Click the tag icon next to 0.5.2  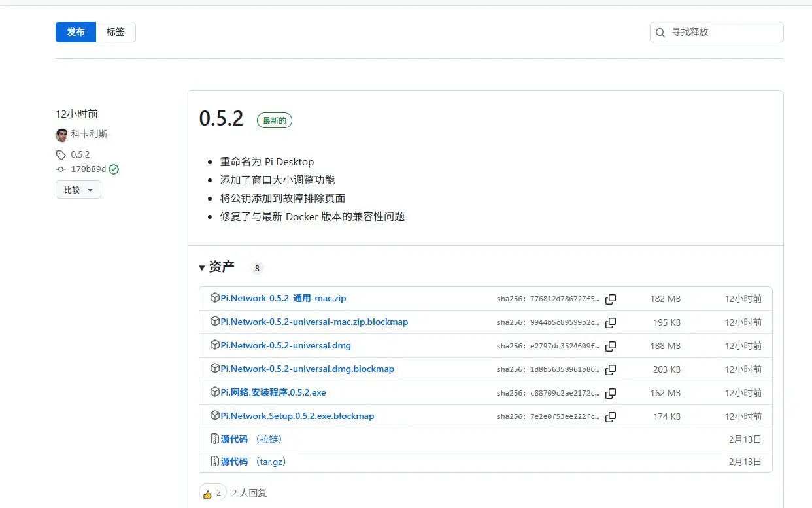[x=61, y=155]
